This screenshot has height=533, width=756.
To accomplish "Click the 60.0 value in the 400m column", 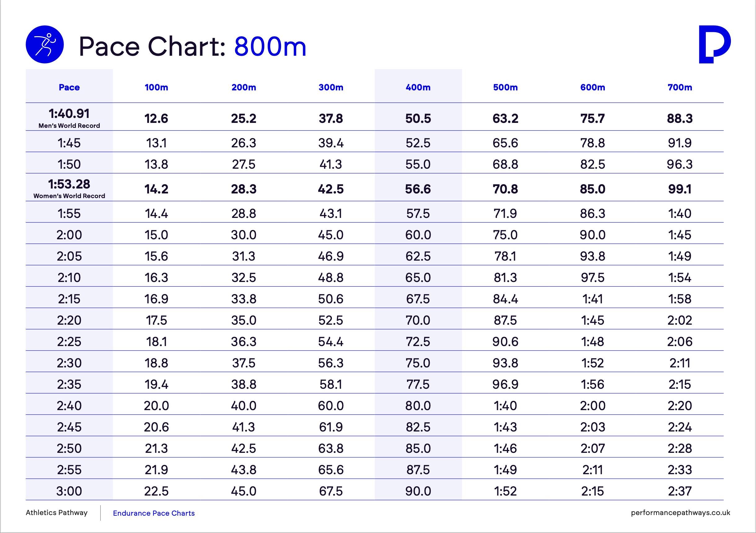I will (x=418, y=235).
